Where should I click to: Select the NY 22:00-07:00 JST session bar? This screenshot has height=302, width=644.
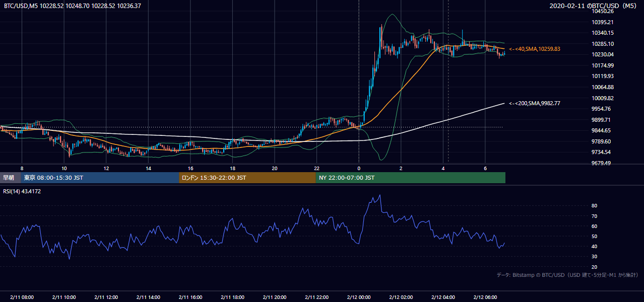click(411, 178)
